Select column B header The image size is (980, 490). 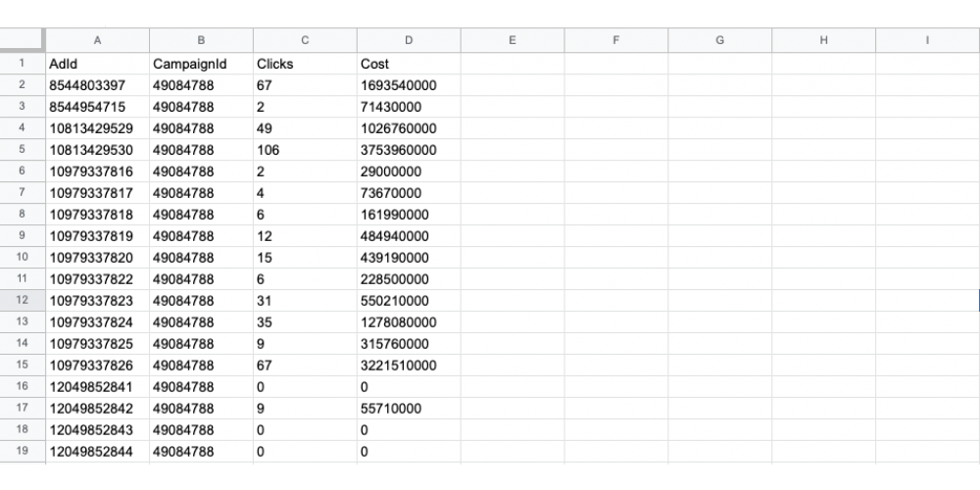point(201,40)
